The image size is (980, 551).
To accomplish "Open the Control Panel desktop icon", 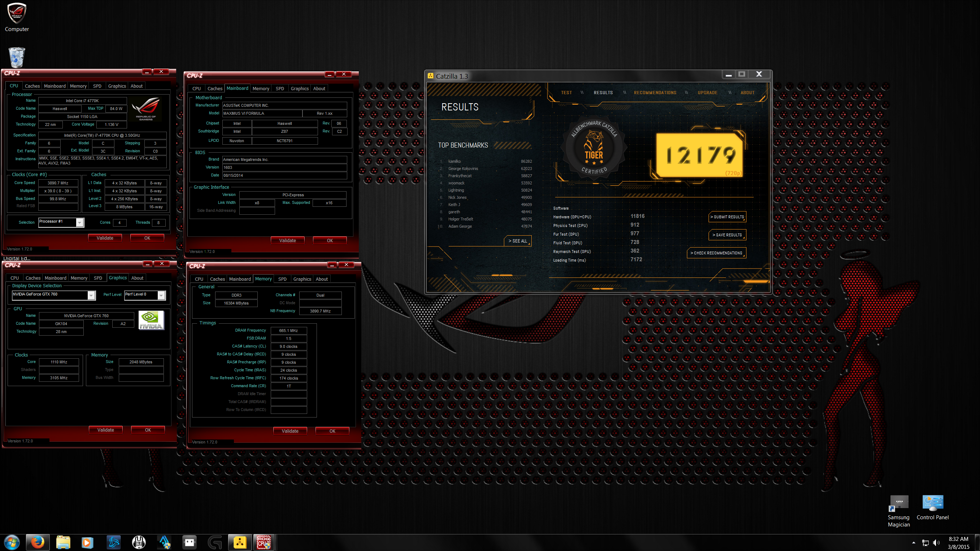I will (932, 508).
